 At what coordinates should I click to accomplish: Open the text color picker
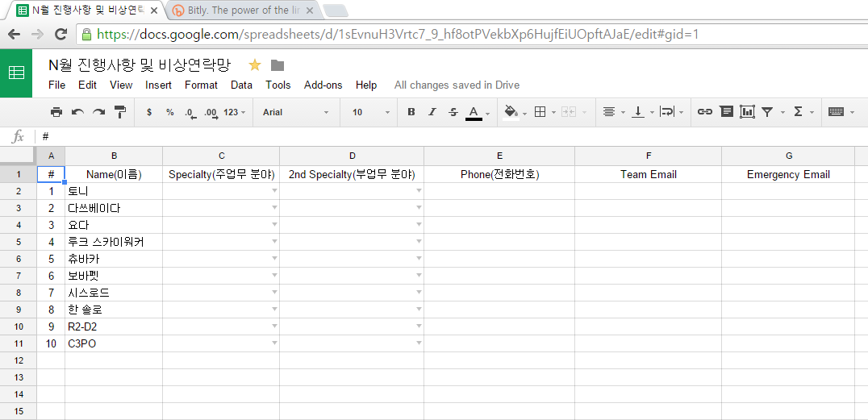[474, 112]
